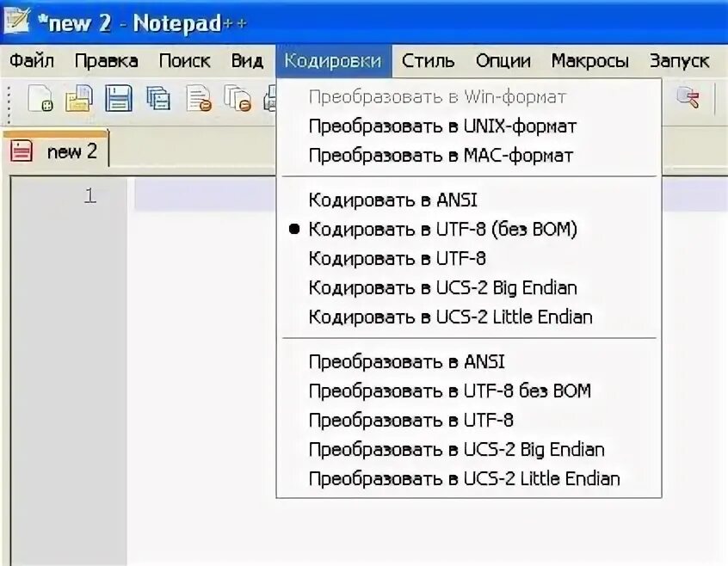728x566 pixels.
Task: Click the red document icon on new 2 tab
Action: [22, 151]
